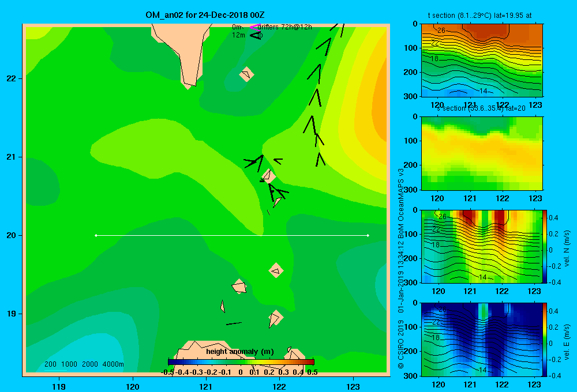Image resolution: width=577 pixels, height=392 pixels.
Task: Click the '200 1000 2000 4000m' depth contour legend
Action: (x=84, y=364)
